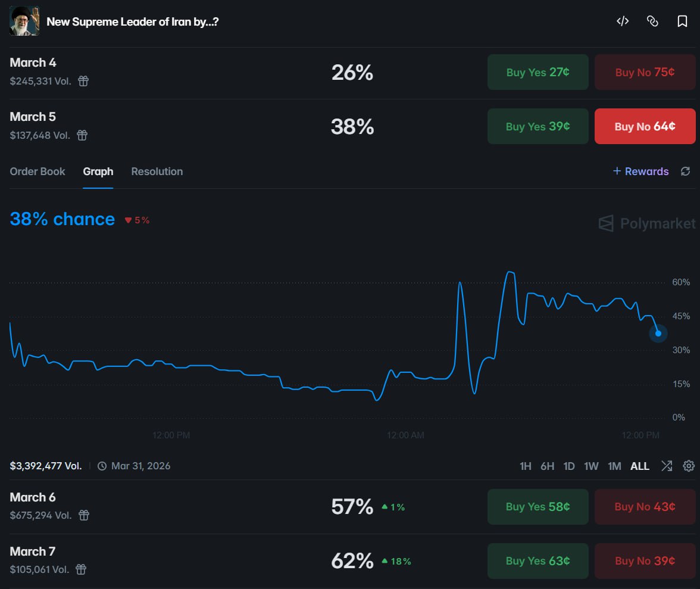The width and height of the screenshot is (700, 589).
Task: Click the + Rewards link
Action: [x=641, y=172]
